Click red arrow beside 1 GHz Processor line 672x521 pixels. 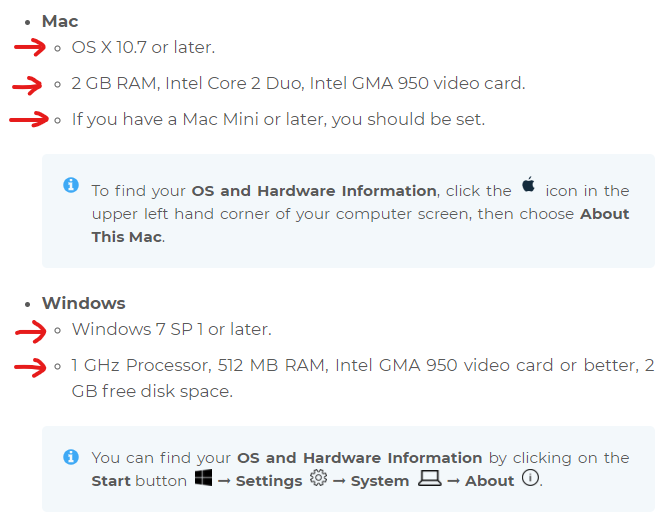(x=30, y=367)
